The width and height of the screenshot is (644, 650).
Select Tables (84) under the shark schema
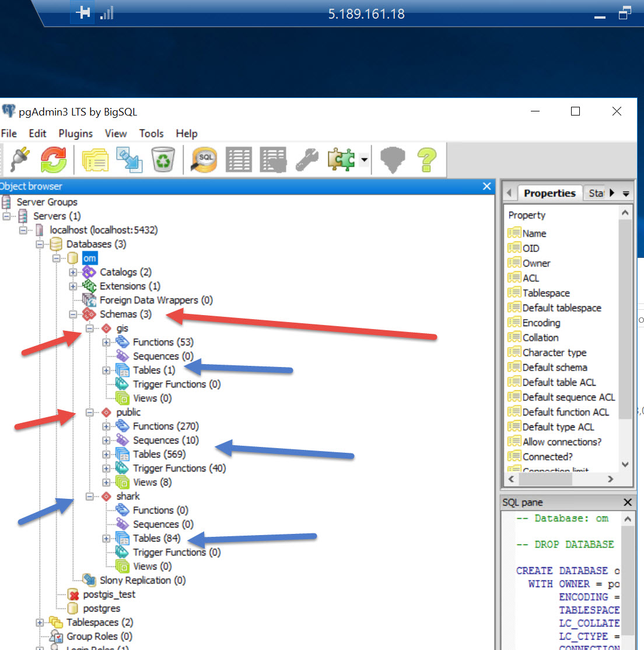tap(156, 539)
